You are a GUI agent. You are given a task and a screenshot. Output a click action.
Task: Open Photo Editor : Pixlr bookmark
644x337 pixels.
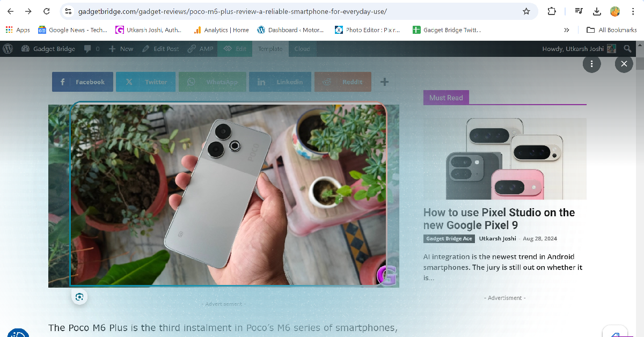(368, 30)
